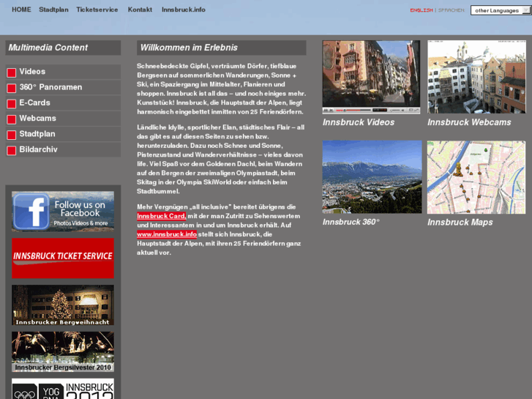This screenshot has width=532, height=399.
Task: Click the Innsbruck 360° caption
Action: [x=351, y=222]
